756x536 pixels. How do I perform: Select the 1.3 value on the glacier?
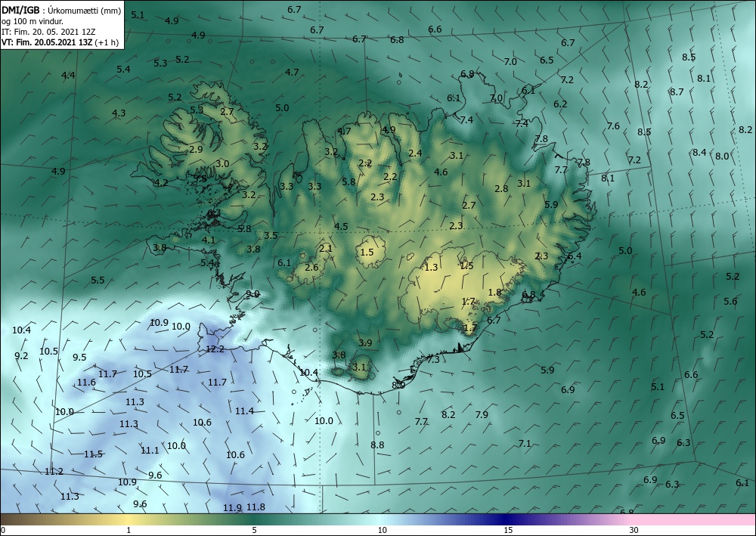tap(431, 268)
